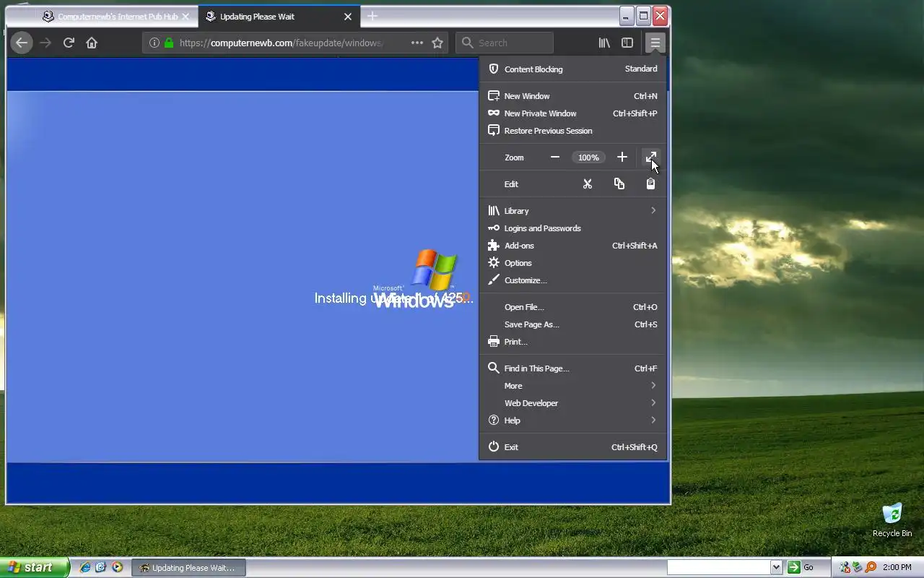
Task: Open the taskbar address dropdown arrow
Action: (776, 567)
